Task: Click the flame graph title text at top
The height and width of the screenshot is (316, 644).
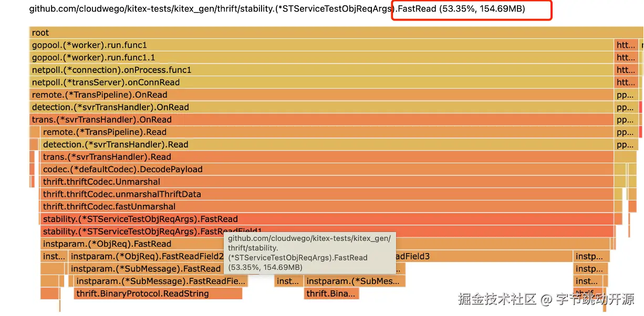Action: click(x=210, y=9)
